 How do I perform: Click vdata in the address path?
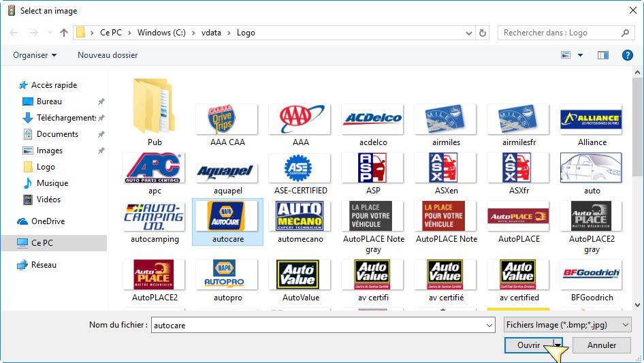[x=211, y=33]
